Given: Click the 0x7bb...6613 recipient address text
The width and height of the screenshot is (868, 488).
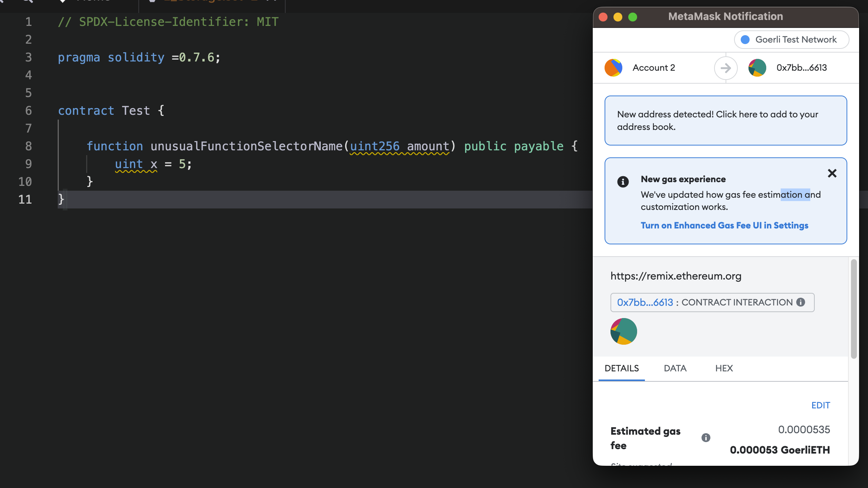Looking at the screenshot, I should pos(801,68).
